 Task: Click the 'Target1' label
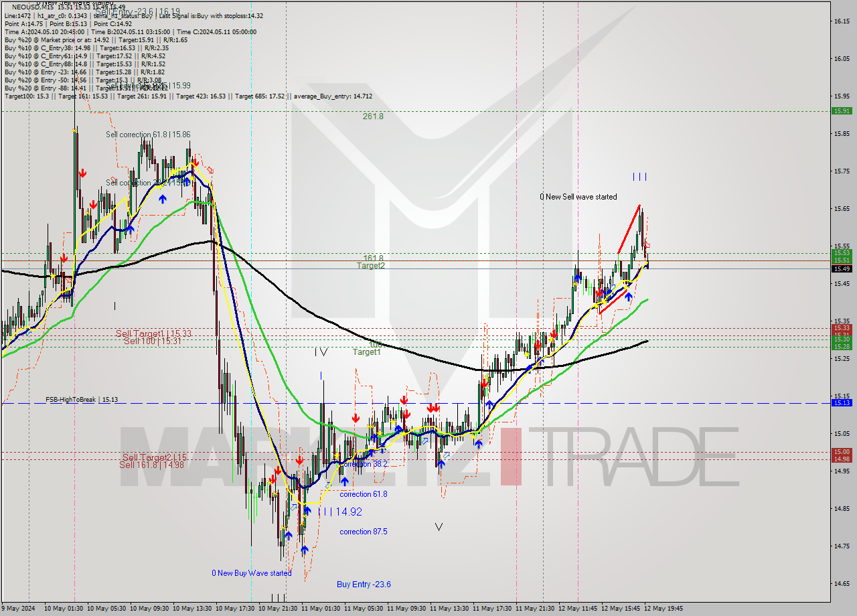coord(367,352)
